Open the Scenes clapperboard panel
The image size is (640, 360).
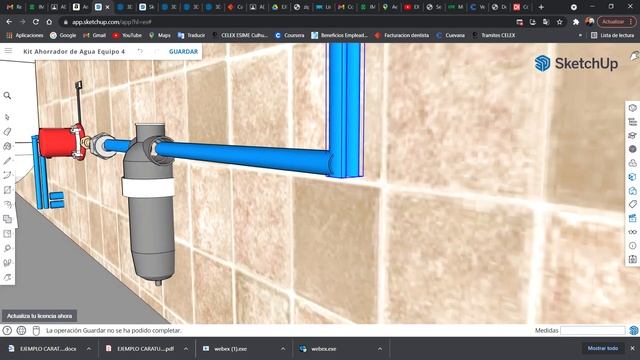point(633,218)
